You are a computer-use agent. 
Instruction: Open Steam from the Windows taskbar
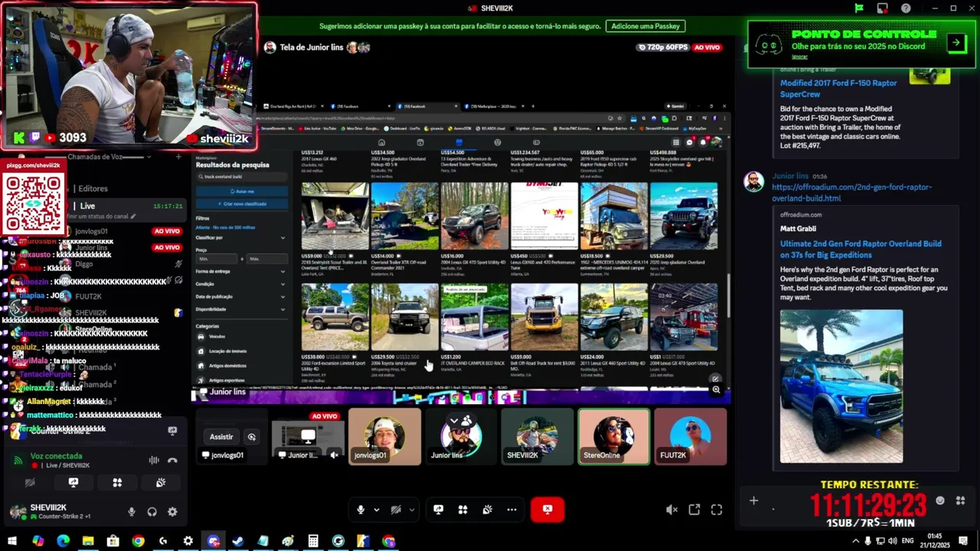238,541
